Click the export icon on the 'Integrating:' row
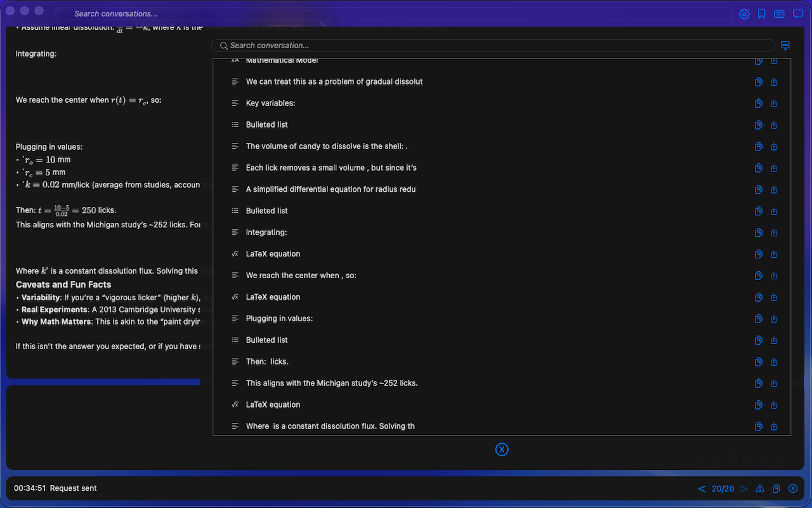Viewport: 812px width, 508px height. (774, 233)
